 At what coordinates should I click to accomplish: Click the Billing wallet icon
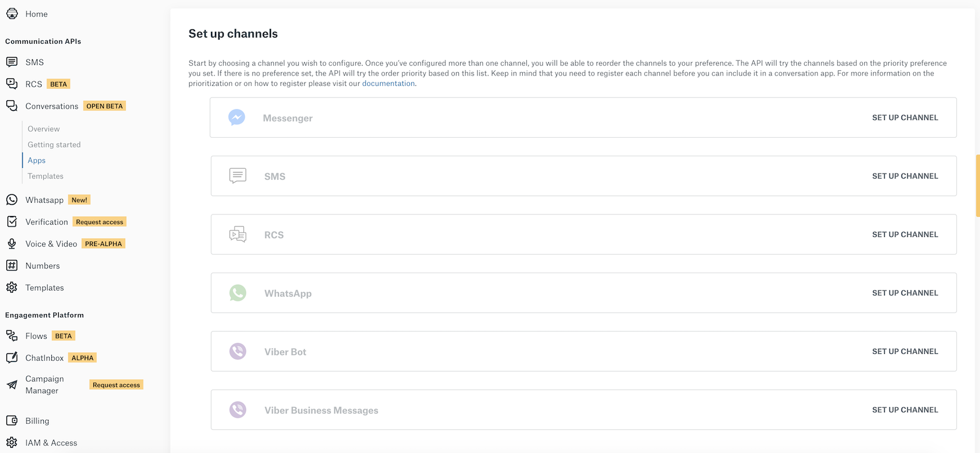[12, 421]
